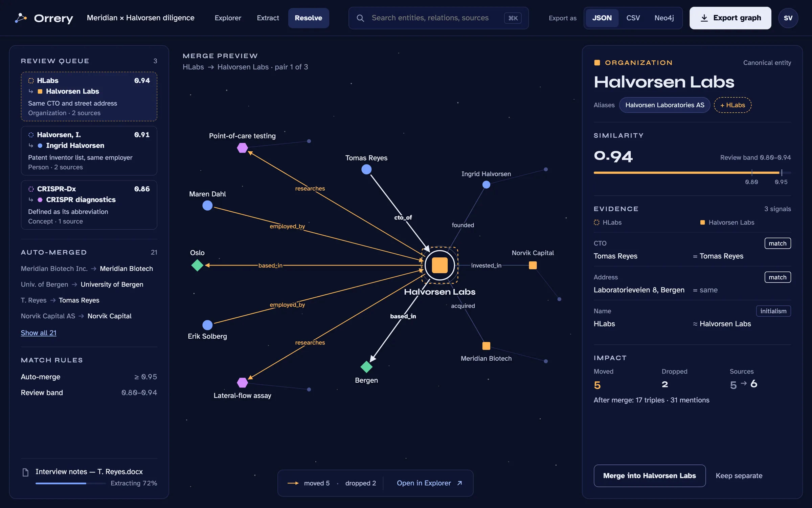Click the Interview notes — T. Reyes.docx file
Image resolution: width=812 pixels, height=508 pixels.
(x=89, y=472)
